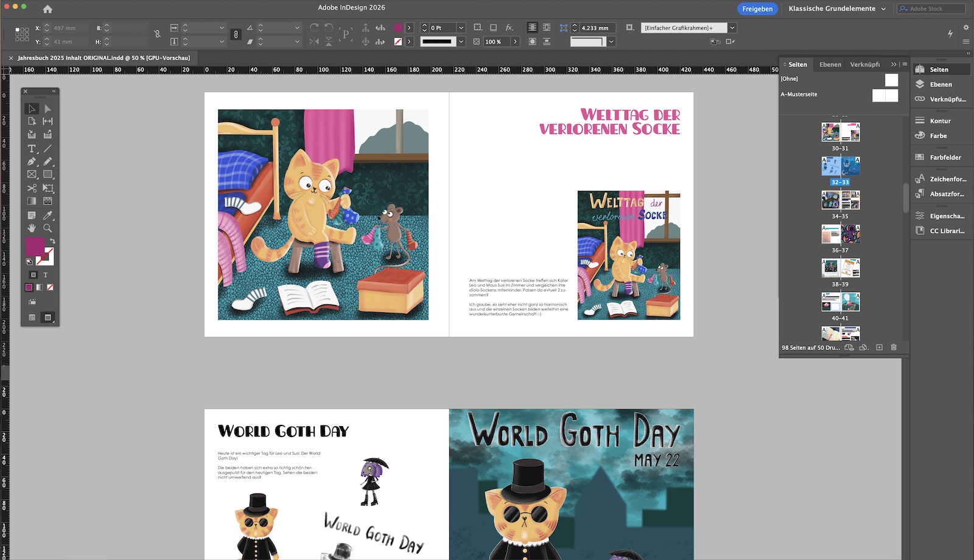Select the Pen tool

[x=32, y=162]
